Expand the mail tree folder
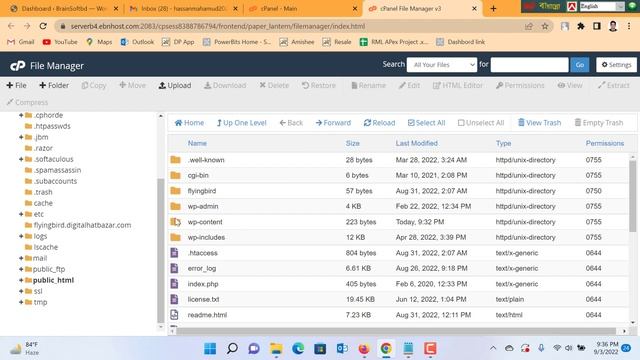This screenshot has height=360, width=640. [21, 258]
